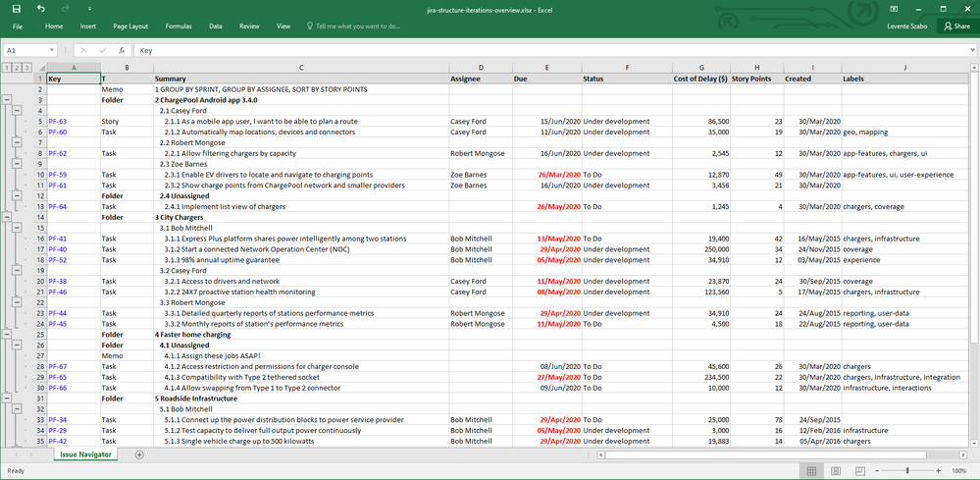Click the Save icon in title bar
This screenshot has height=480, width=980.
pos(17,9)
